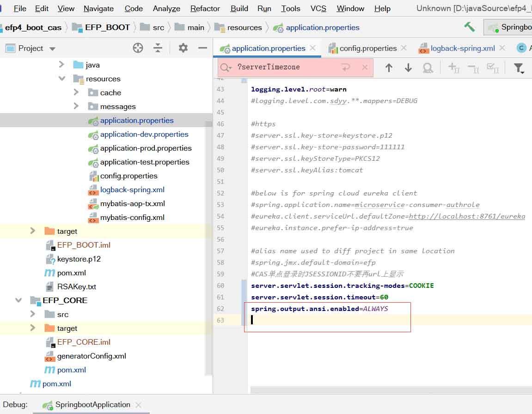The image size is (532, 414).
Task: Clear the search field text
Action: (x=365, y=67)
